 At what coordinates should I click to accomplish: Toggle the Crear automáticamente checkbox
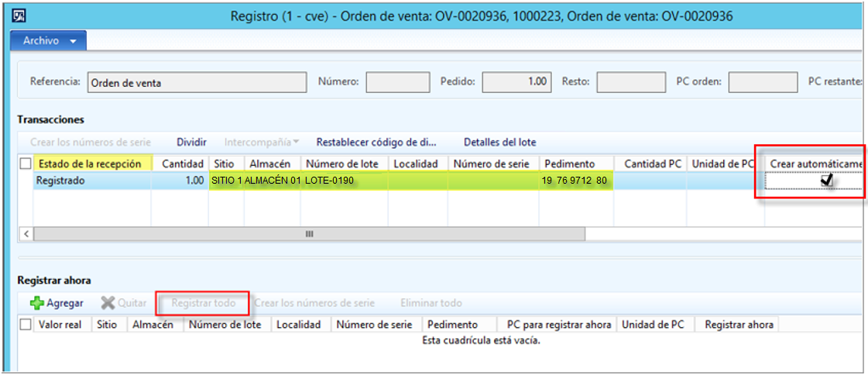(827, 180)
